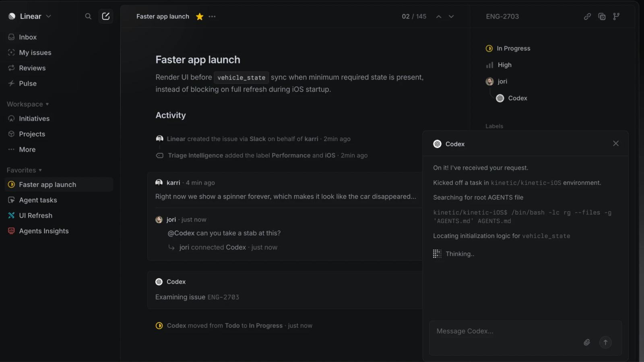Attach a file with the paperclip icon
644x362 pixels.
click(587, 342)
